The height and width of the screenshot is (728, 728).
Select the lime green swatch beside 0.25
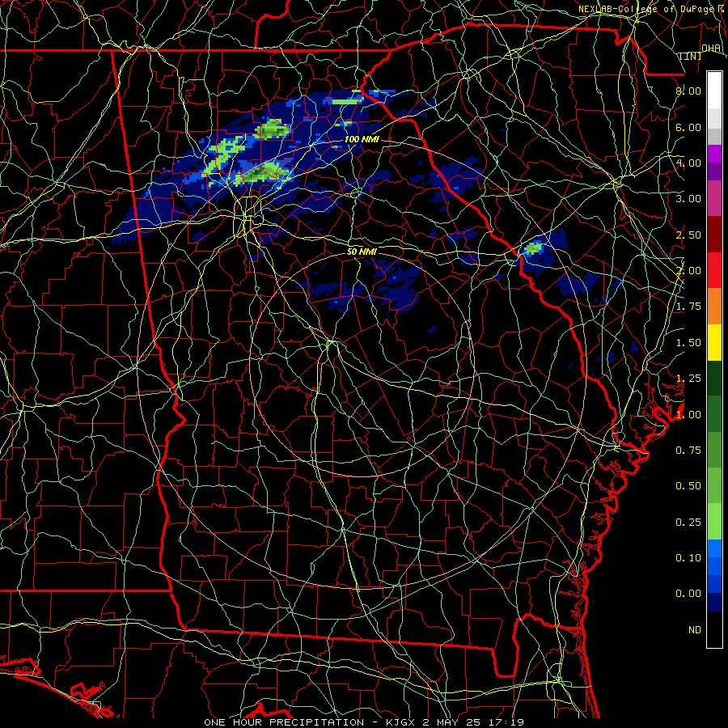(714, 522)
